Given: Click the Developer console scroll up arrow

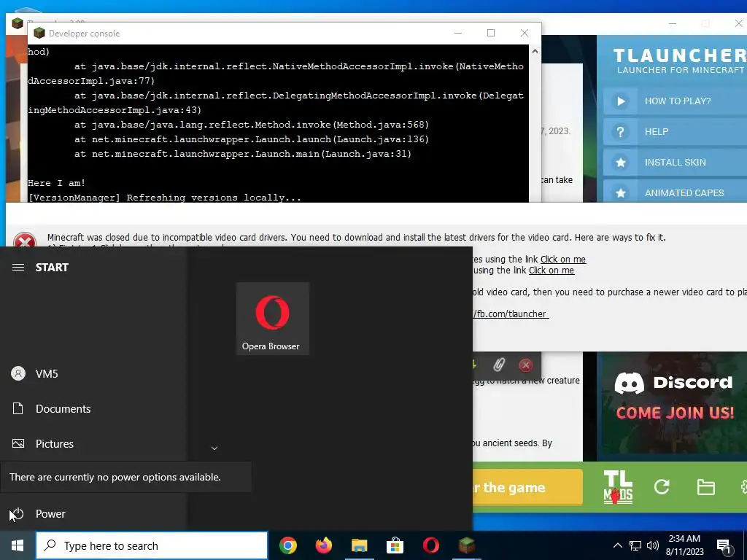Looking at the screenshot, I should point(535,51).
